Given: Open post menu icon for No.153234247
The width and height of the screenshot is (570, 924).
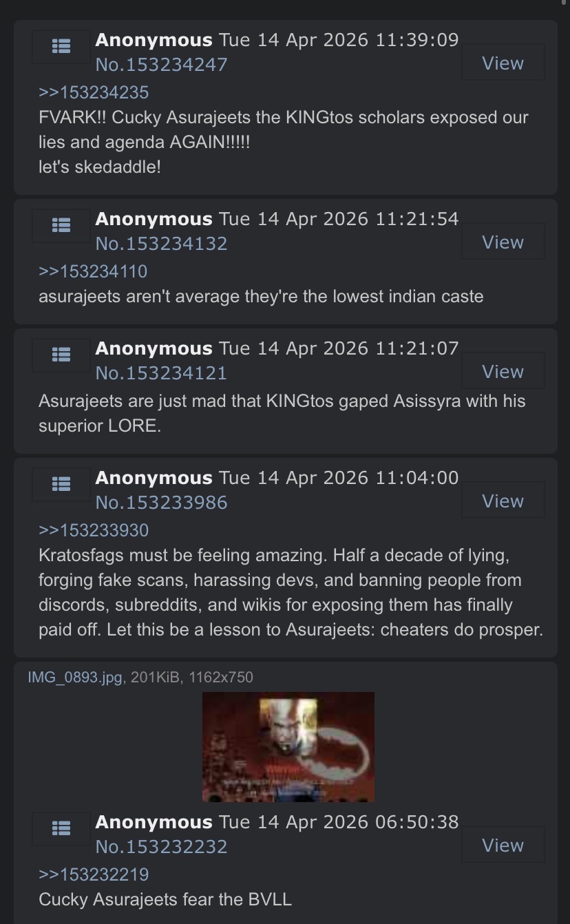Looking at the screenshot, I should tap(61, 46).
